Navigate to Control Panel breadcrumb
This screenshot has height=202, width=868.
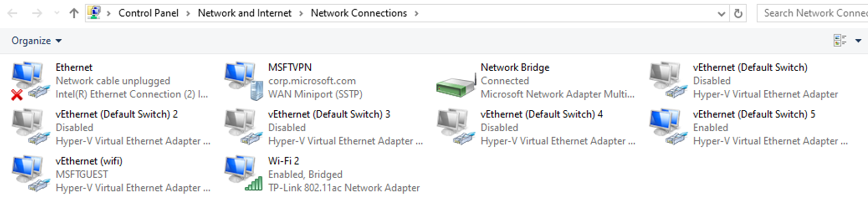point(148,13)
